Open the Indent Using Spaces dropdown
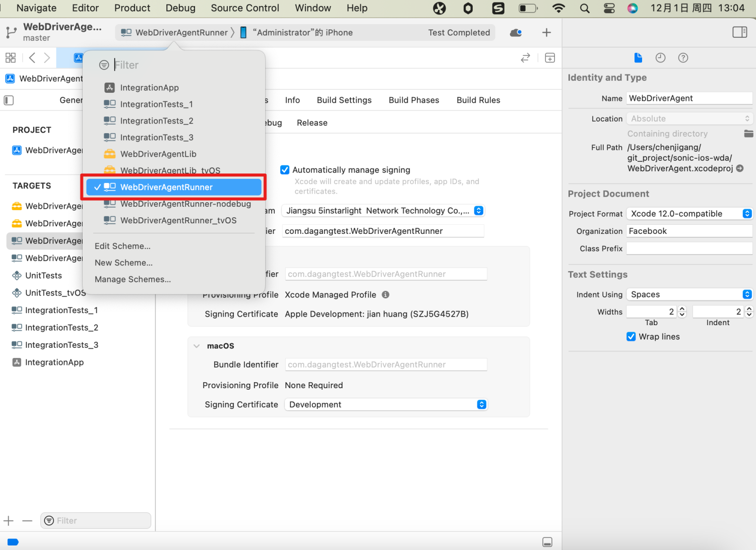The image size is (756, 550). 689,294
